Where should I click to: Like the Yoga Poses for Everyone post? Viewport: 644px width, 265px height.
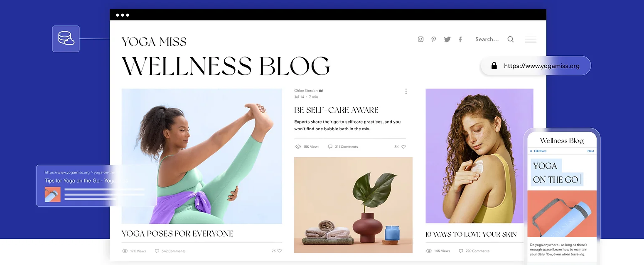coord(280,251)
